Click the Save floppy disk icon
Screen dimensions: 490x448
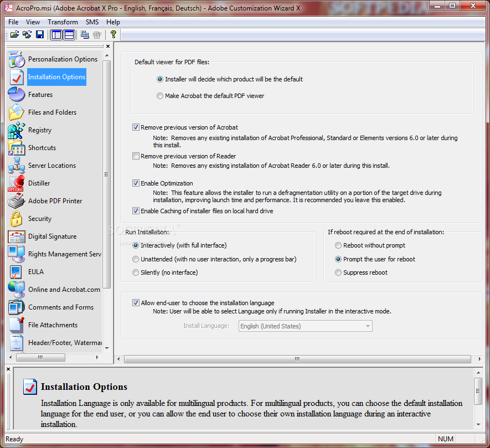(40, 34)
